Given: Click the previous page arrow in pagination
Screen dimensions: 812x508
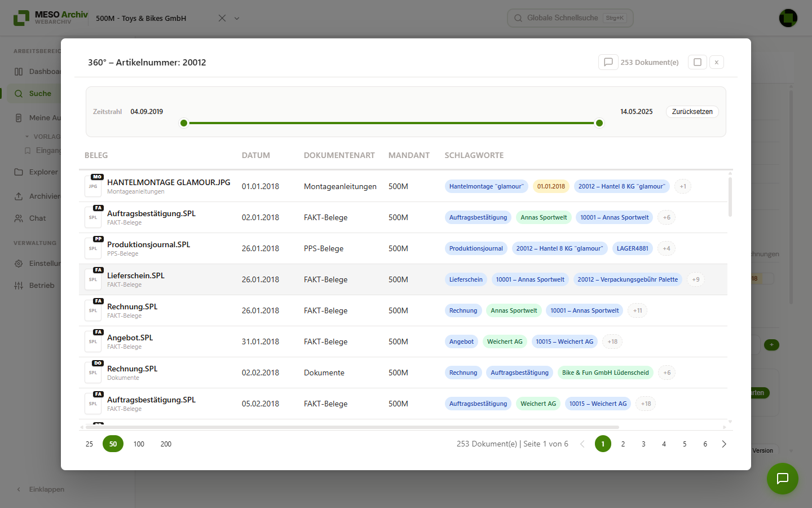Looking at the screenshot, I should click(x=582, y=444).
